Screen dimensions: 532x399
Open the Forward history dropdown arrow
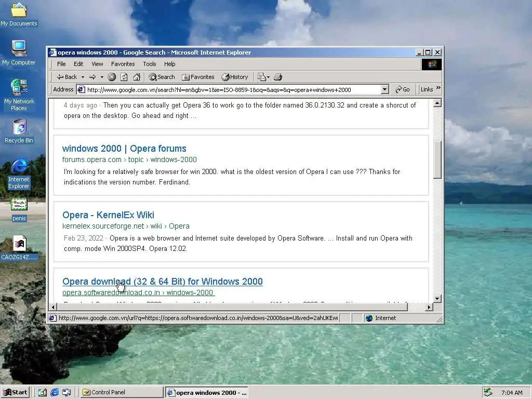click(x=102, y=77)
